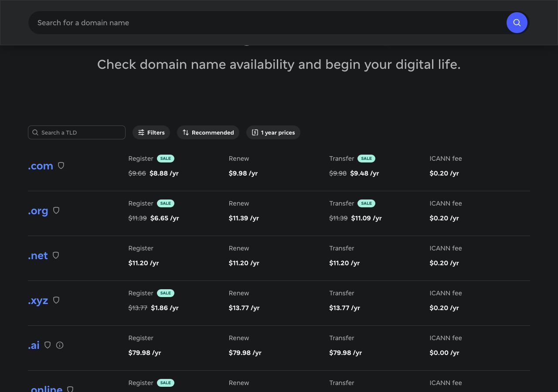Click the SALE badge on .com Register
The image size is (558, 392).
coord(166,159)
